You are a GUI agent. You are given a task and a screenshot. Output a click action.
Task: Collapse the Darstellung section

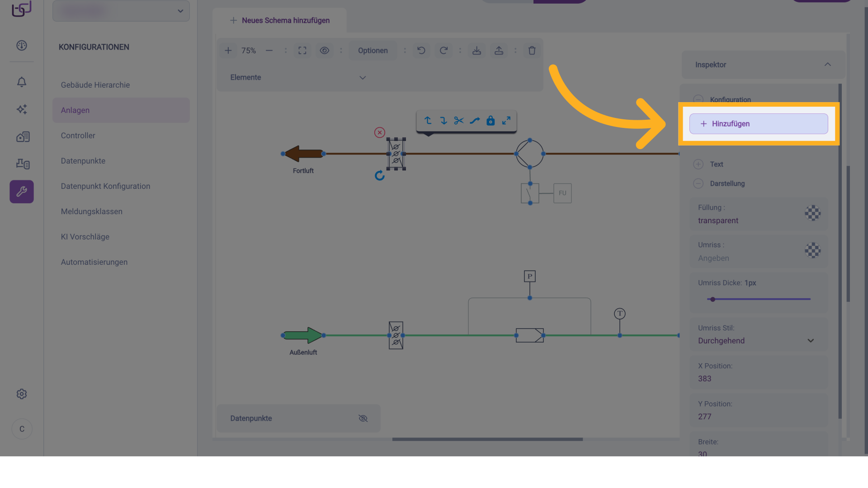[698, 183]
